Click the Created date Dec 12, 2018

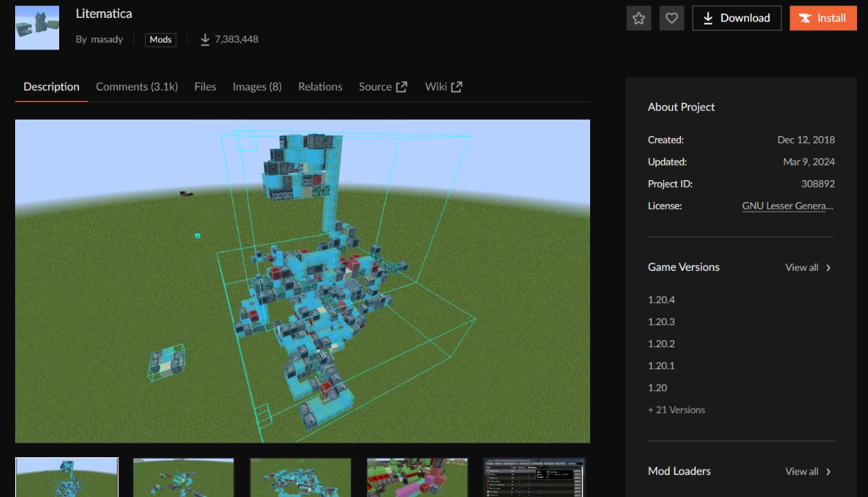coord(806,140)
